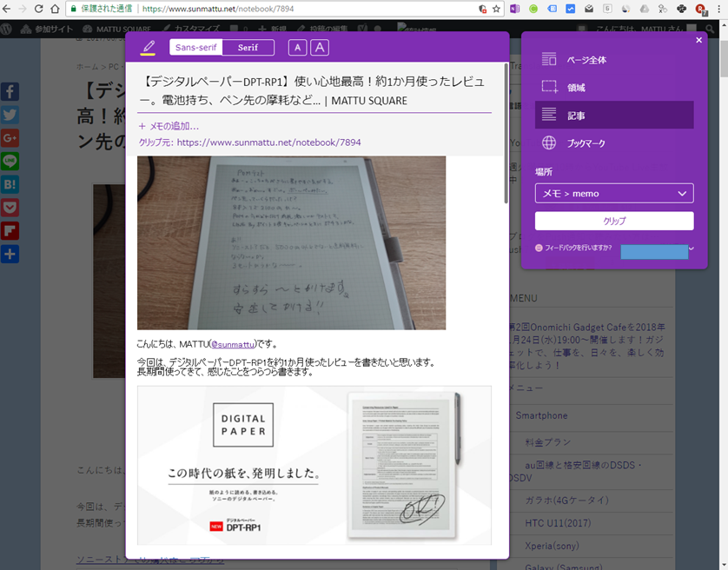Open the 参加サイト admin bar menu

[x=46, y=29]
